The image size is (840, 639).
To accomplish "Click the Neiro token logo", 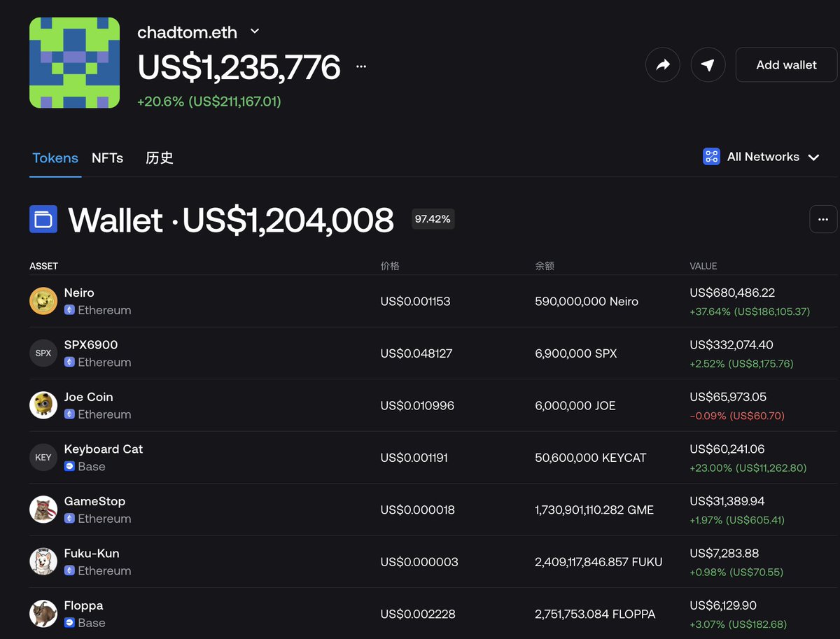I will click(43, 301).
